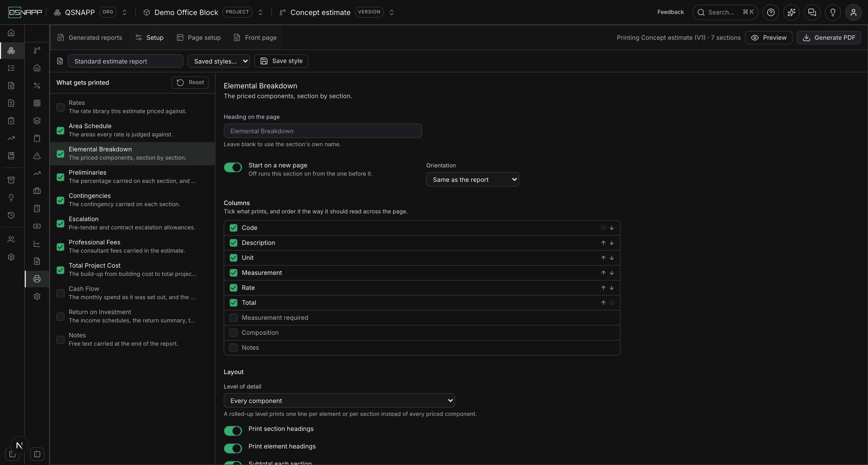This screenshot has height=465, width=868.
Task: Open the user profile avatar icon
Action: (853, 12)
